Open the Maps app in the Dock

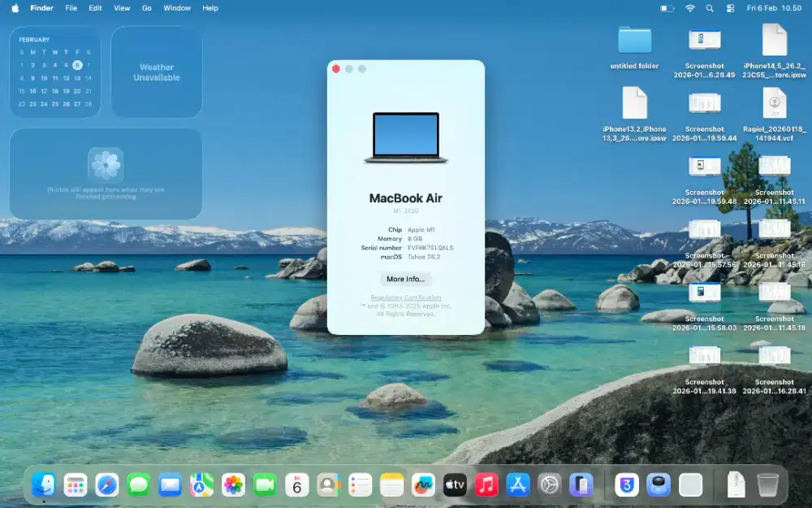click(202, 485)
